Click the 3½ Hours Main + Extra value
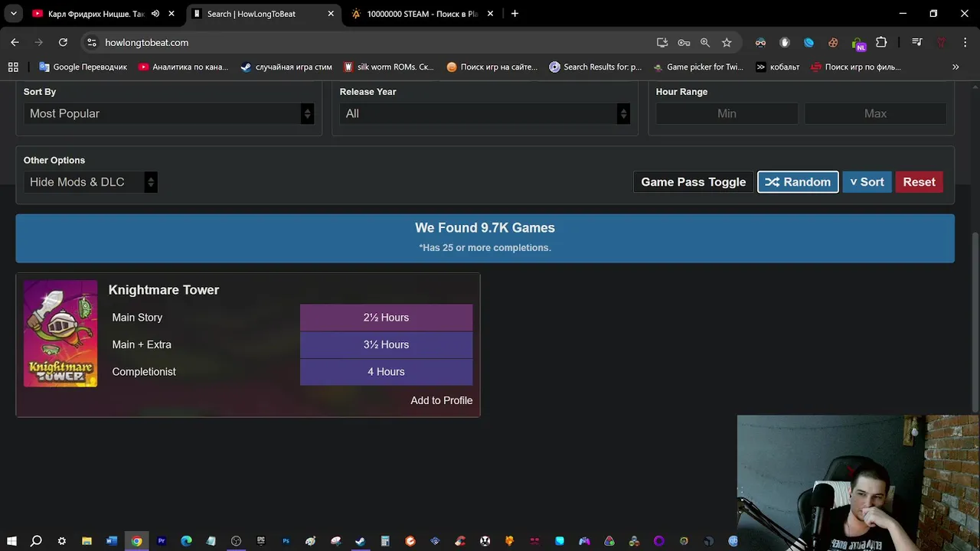 coord(386,344)
